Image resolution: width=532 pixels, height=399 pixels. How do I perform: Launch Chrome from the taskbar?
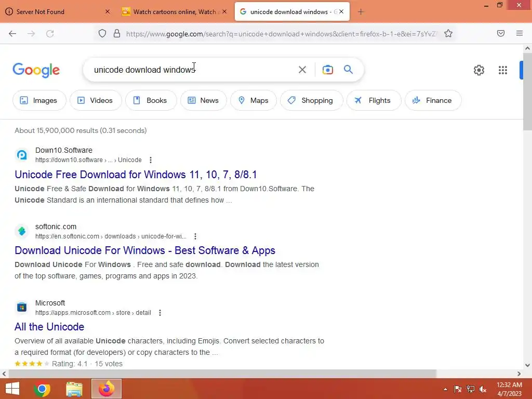click(x=42, y=389)
